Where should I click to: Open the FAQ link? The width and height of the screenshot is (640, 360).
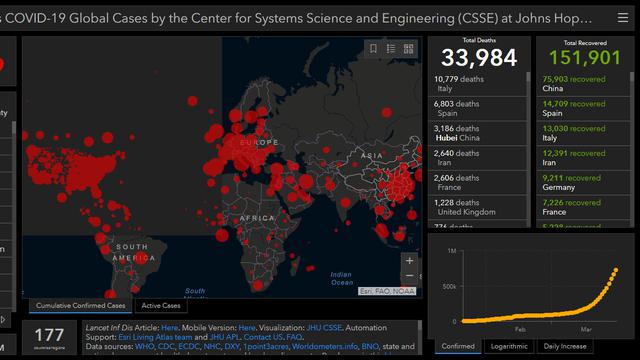[x=294, y=337]
